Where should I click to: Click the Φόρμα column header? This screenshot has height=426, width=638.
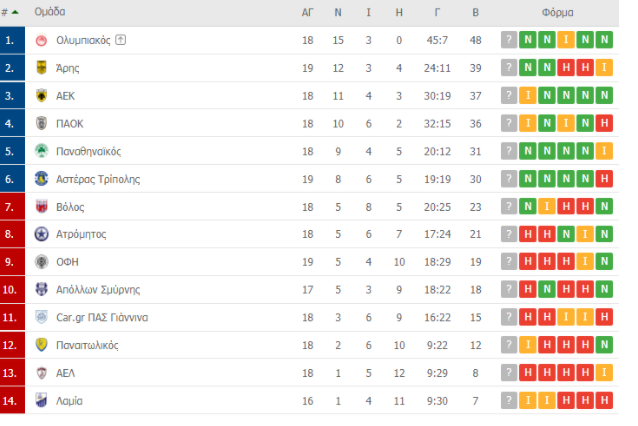(557, 13)
